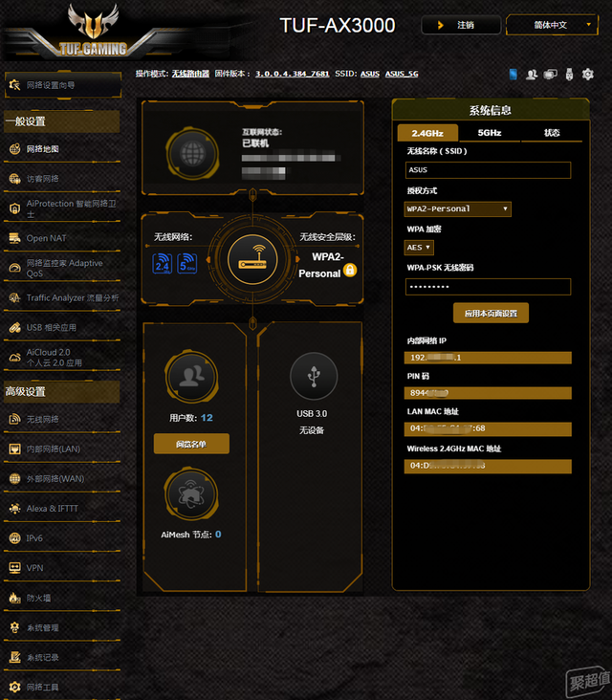This screenshot has height=700, width=612.
Task: Click the 无线网络 wireless icon under 高级设置
Action: point(14,419)
